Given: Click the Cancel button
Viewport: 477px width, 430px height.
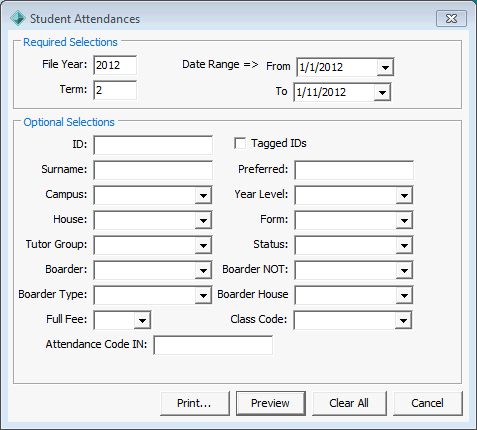Looking at the screenshot, I should tap(428, 403).
